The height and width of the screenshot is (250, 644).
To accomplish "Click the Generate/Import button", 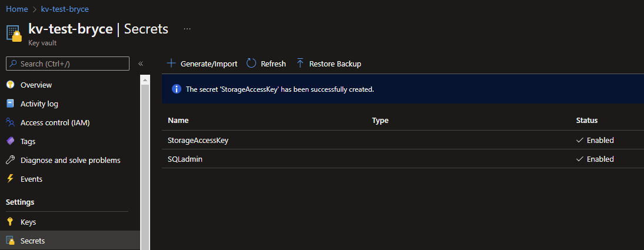I will coord(202,64).
